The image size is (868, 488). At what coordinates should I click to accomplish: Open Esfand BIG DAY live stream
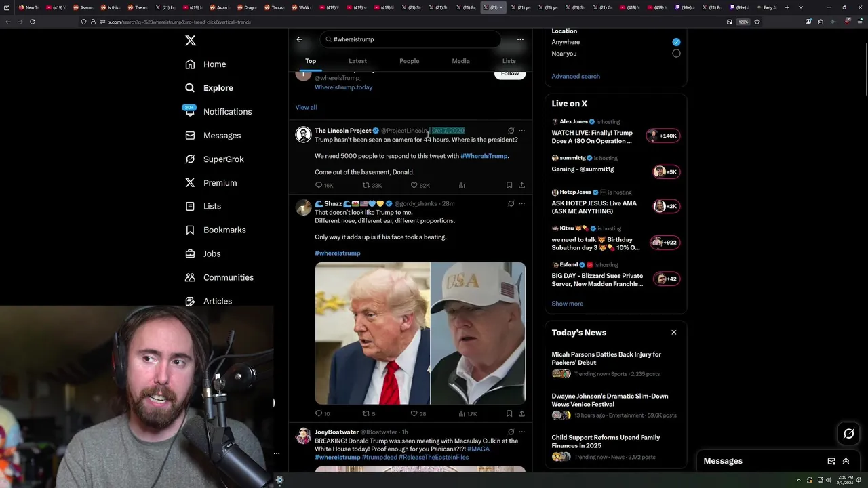(615, 274)
